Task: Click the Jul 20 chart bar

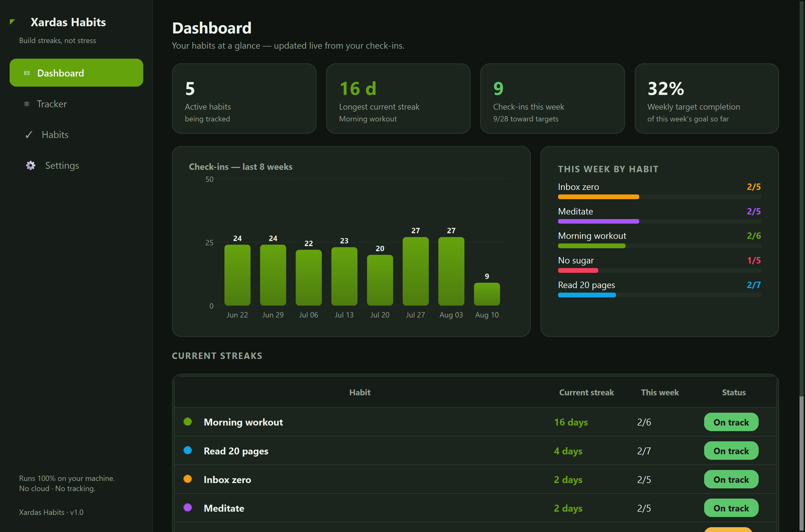Action: click(x=380, y=280)
